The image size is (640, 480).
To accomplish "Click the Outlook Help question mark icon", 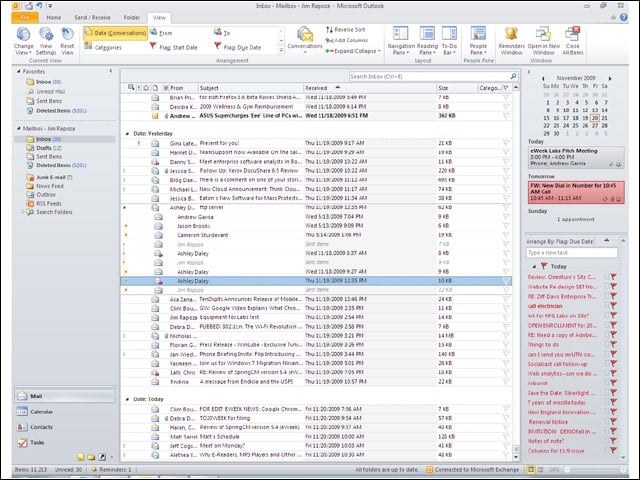I will tap(624, 17).
